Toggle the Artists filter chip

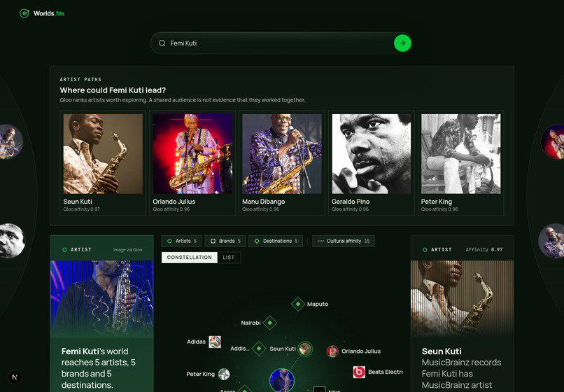pyautogui.click(x=182, y=241)
